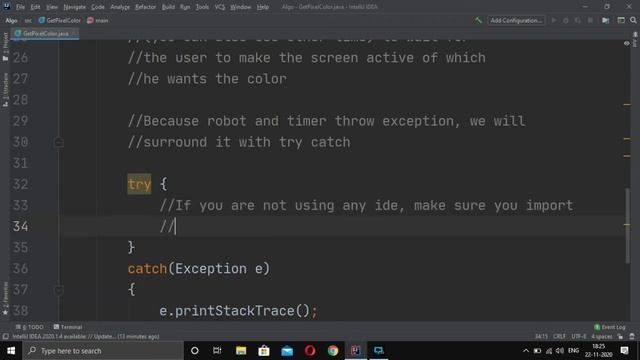This screenshot has height=360, width=640.
Task: Click line number 34 in the gutter
Action: click(20, 226)
